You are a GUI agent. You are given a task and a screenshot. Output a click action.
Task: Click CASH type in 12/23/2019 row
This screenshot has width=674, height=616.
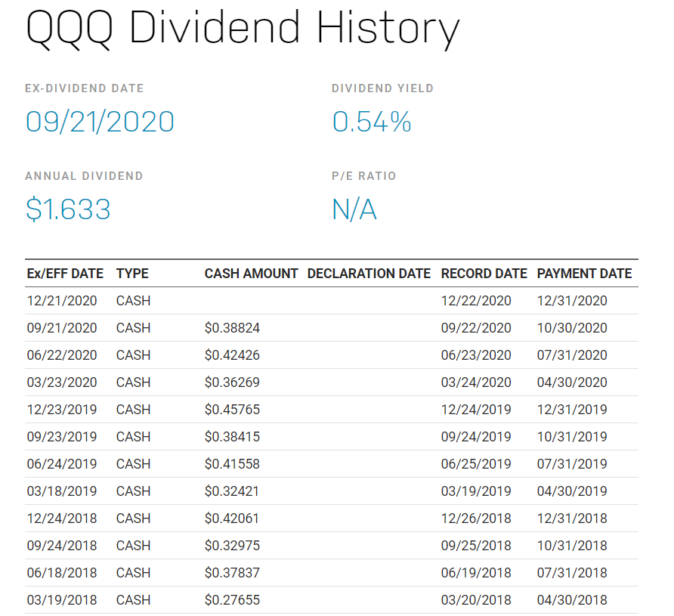click(133, 409)
